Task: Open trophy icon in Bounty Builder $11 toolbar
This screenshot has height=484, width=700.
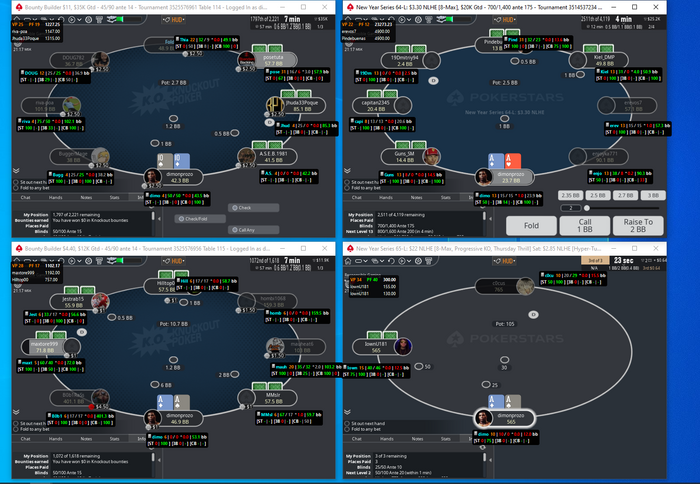Action: click(99, 20)
